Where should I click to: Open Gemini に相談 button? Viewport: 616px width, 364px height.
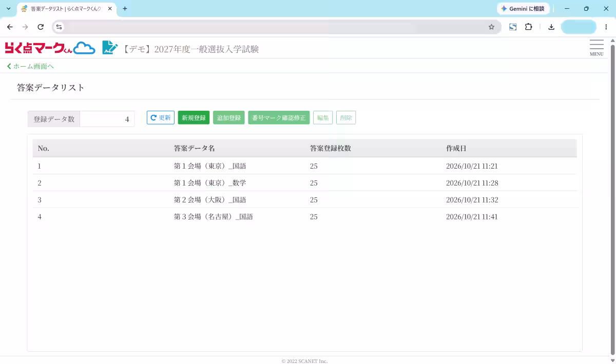pyautogui.click(x=523, y=9)
